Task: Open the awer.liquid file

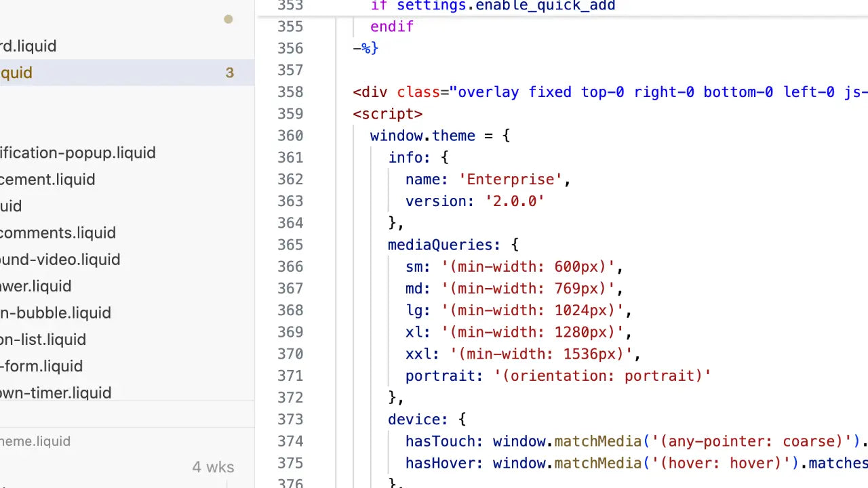Action: point(35,286)
